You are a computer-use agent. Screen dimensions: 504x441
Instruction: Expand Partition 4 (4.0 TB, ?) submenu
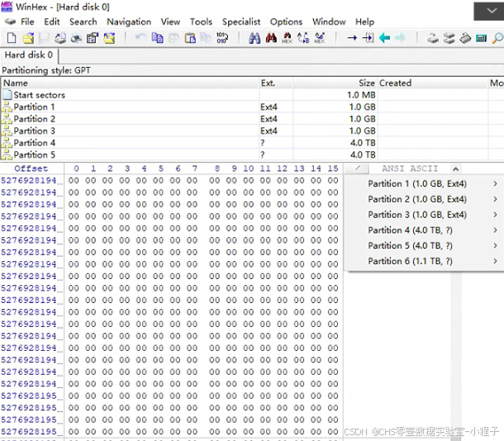pos(425,230)
